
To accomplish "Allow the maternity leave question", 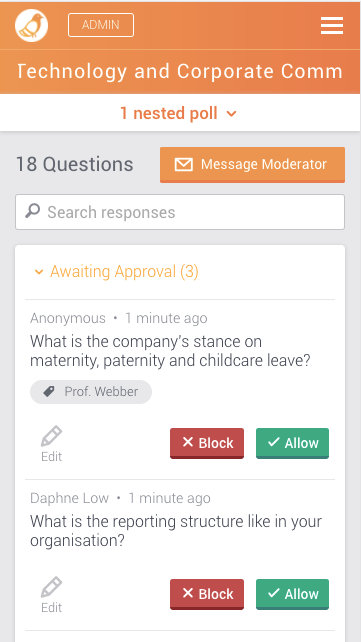I will tap(292, 443).
